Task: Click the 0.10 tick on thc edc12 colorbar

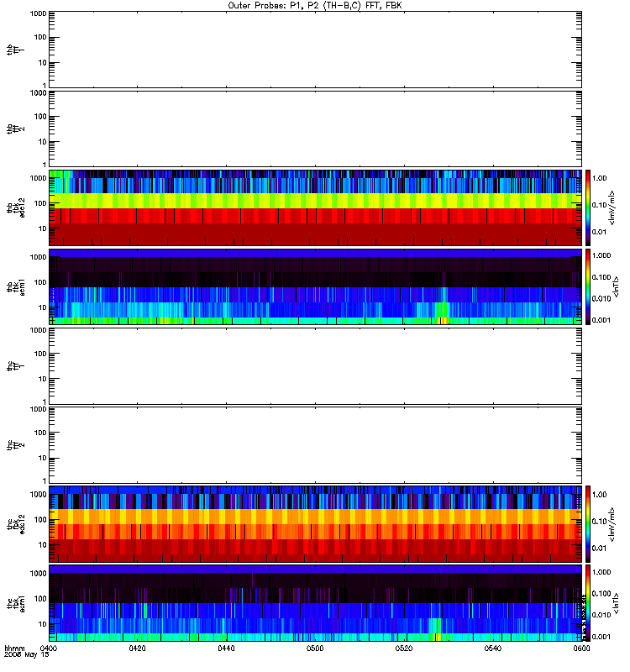Action: (x=599, y=521)
